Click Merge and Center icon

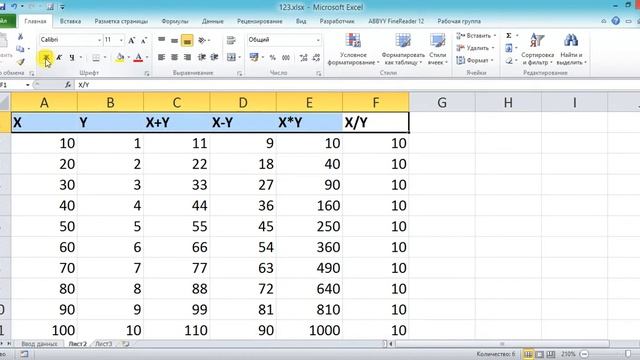tap(231, 58)
